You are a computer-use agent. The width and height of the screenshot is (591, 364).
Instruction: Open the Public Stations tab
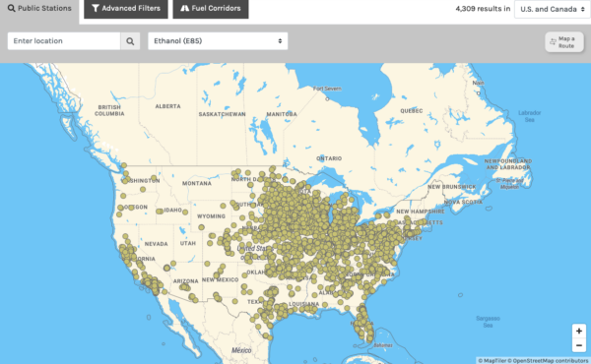pos(39,8)
